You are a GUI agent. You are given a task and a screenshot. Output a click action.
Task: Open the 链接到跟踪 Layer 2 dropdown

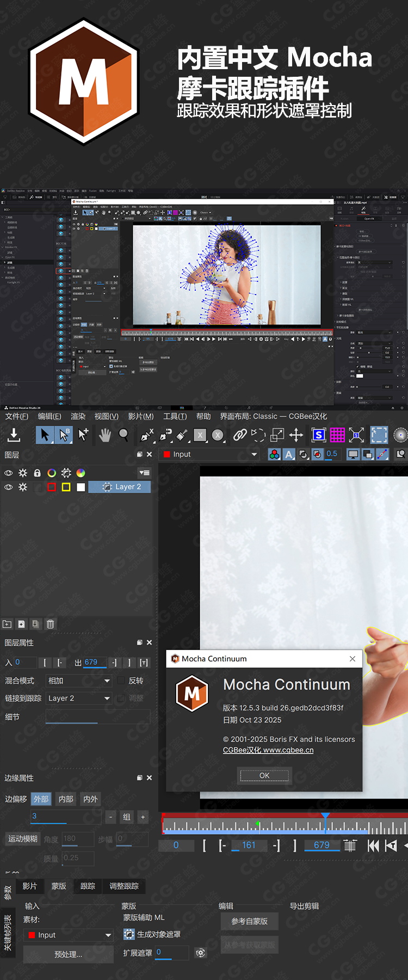[x=79, y=698]
